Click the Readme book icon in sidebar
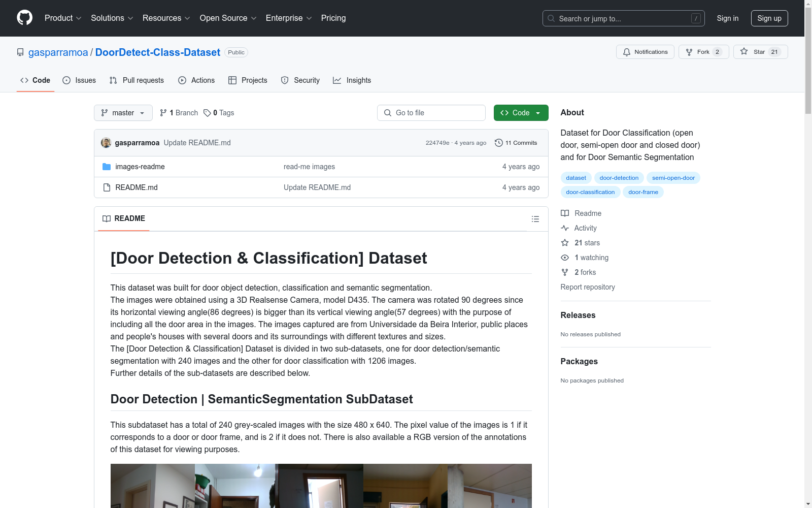Image resolution: width=812 pixels, height=508 pixels. click(565, 213)
